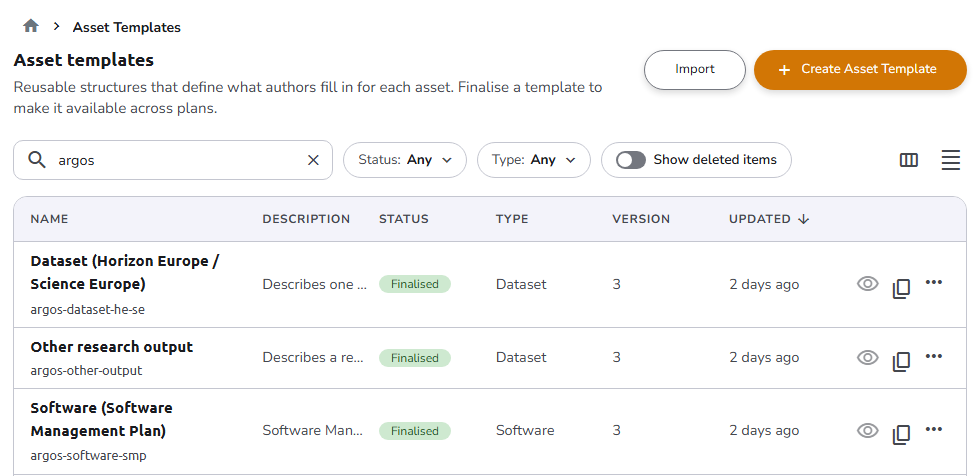Open Software (Software Management Plan) template
The height and width of the screenshot is (476, 980).
tap(101, 419)
